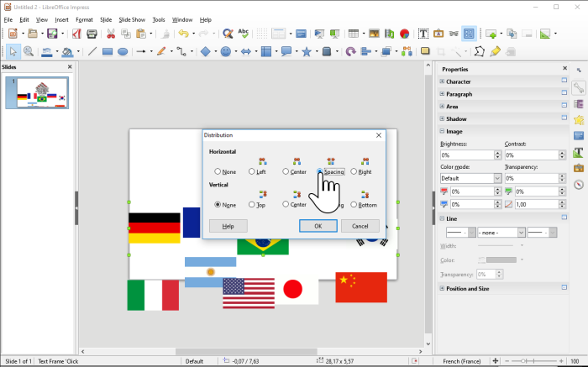588x367 pixels.
Task: Open the File menu
Action: point(8,19)
